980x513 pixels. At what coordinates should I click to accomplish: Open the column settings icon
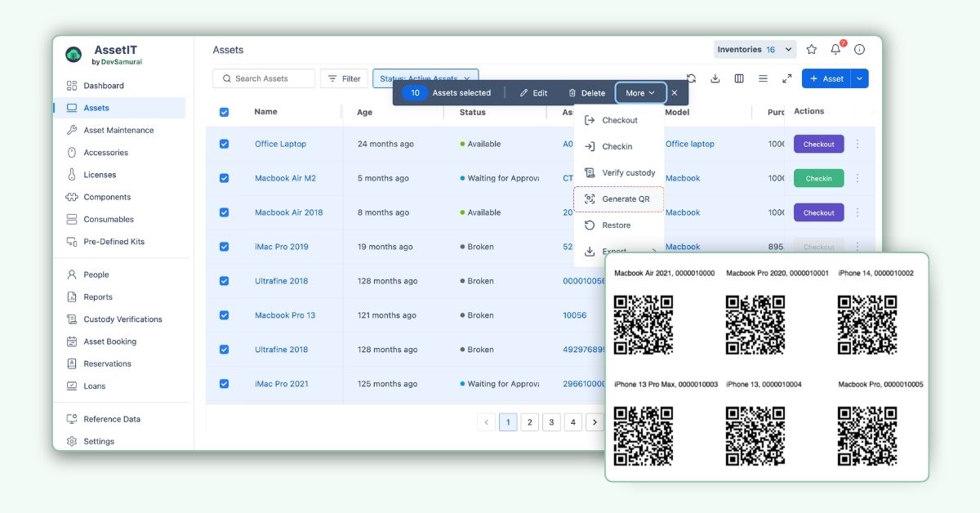click(738, 78)
